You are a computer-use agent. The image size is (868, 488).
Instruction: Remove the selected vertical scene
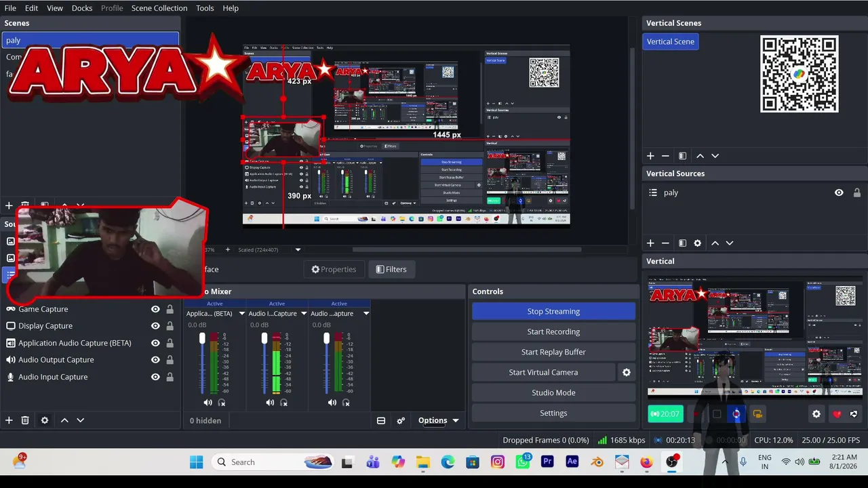tap(665, 156)
